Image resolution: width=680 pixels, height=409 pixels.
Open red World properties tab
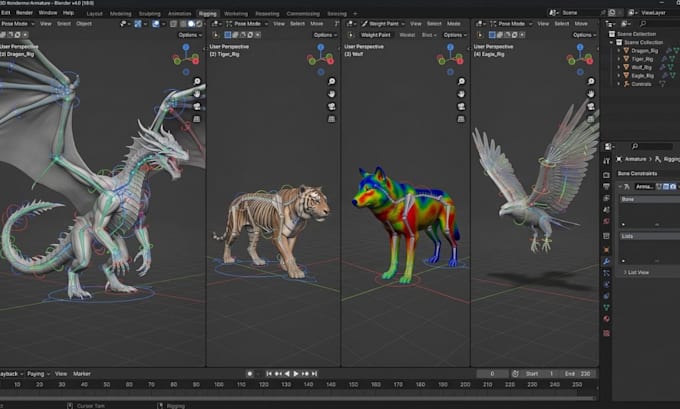tap(606, 221)
